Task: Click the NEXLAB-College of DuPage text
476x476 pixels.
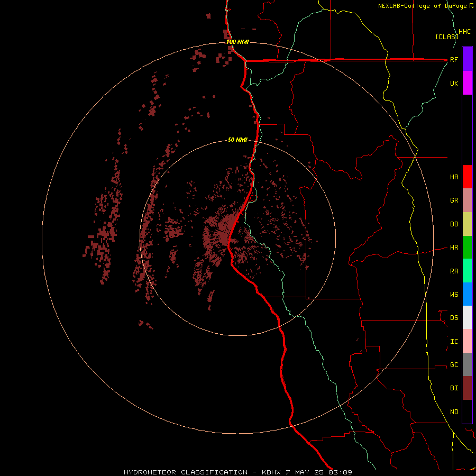Action: point(423,6)
